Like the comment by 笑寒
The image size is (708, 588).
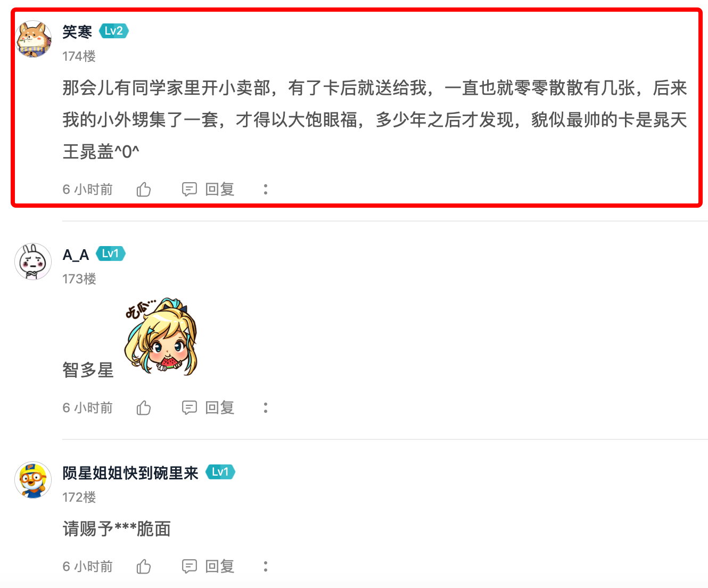[144, 189]
